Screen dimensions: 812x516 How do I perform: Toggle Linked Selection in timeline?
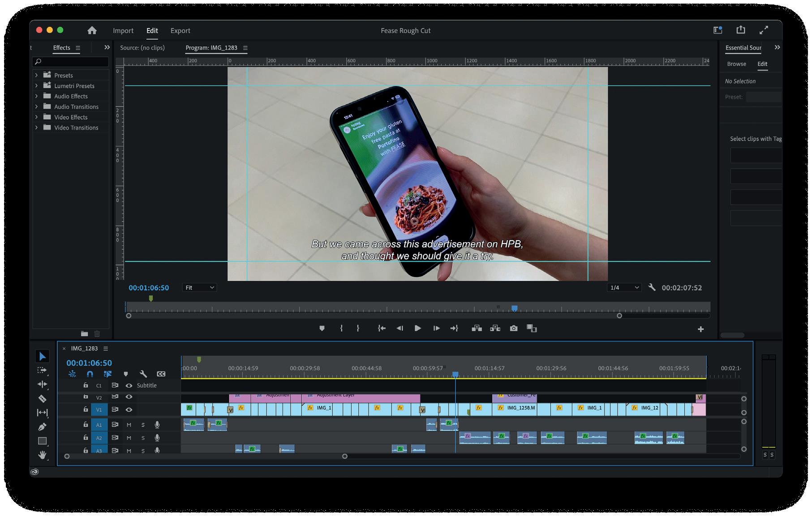[x=107, y=374]
